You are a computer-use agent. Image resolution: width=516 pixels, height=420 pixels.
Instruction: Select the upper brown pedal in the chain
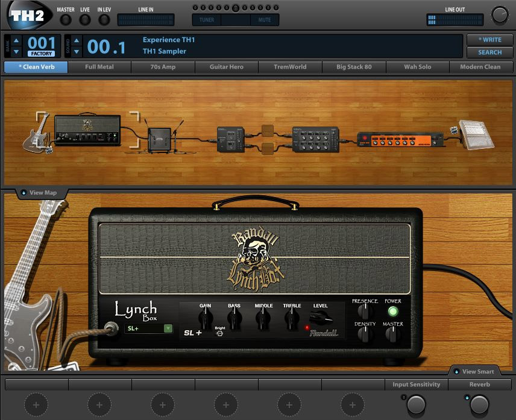[x=268, y=131]
